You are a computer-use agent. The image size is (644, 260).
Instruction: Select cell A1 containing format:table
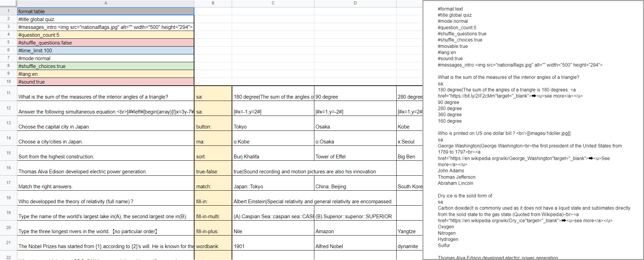[105, 11]
